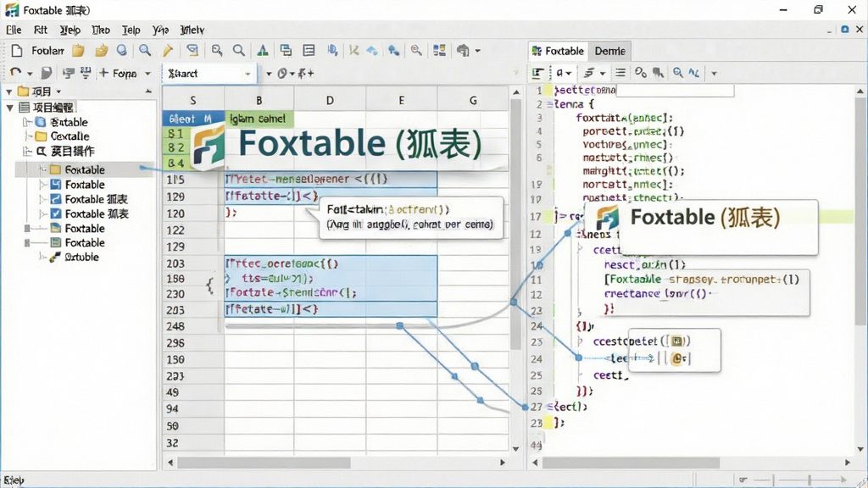Click the overlapping windows toolbar icon
The height and width of the screenshot is (488, 868).
[286, 51]
